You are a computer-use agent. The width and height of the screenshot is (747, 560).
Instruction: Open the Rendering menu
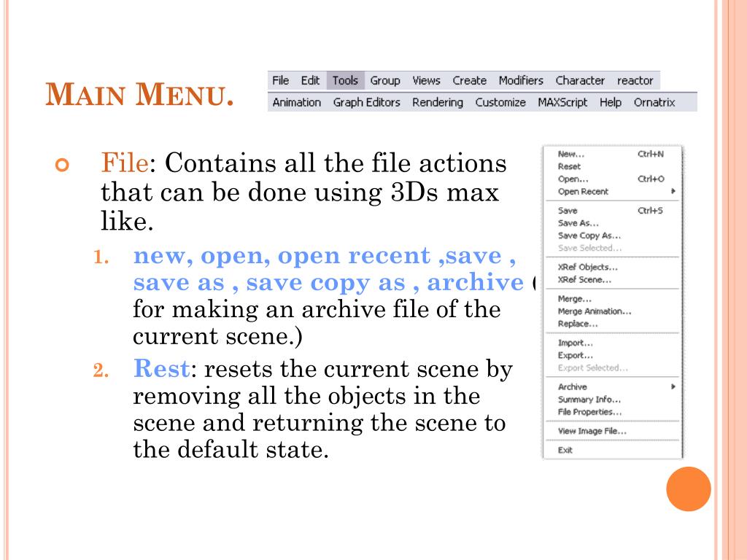pyautogui.click(x=438, y=102)
